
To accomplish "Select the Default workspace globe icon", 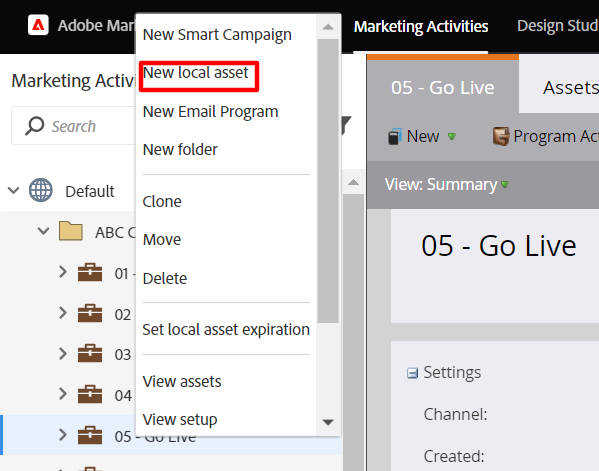I will [x=40, y=190].
